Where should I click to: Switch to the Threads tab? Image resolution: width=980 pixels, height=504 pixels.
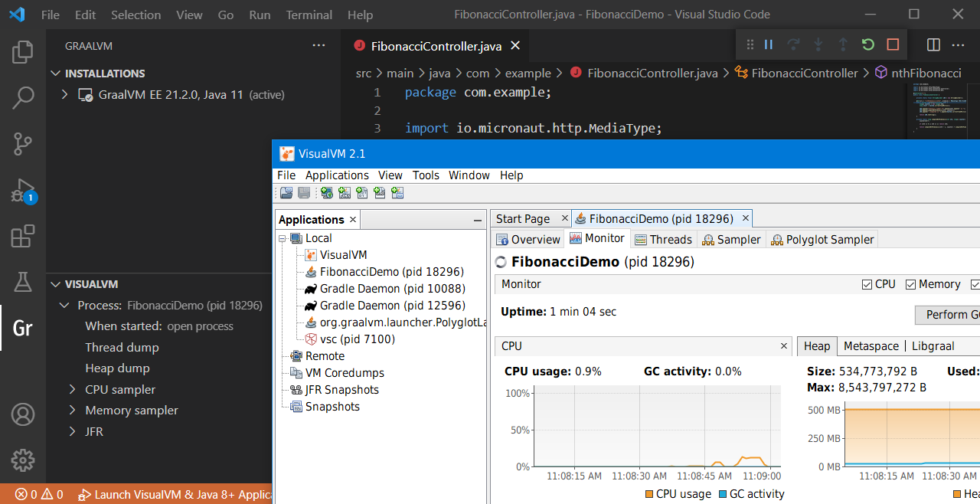663,240
